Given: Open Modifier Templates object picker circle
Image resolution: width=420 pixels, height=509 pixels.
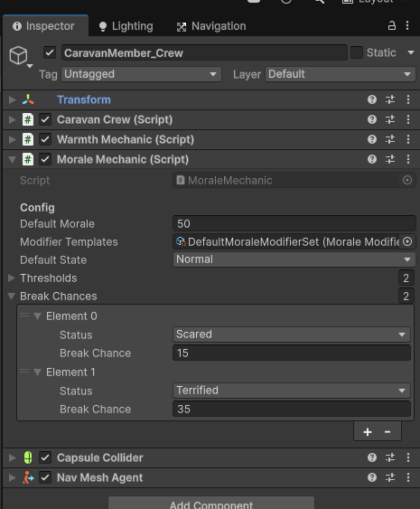Looking at the screenshot, I should [x=407, y=241].
